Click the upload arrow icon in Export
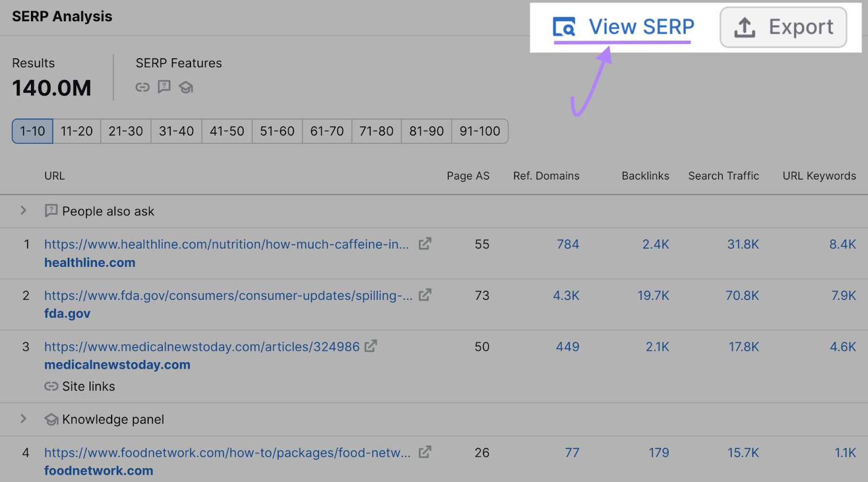 click(x=745, y=27)
